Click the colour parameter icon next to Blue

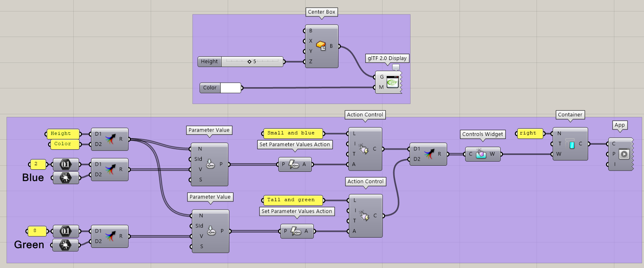tap(66, 178)
